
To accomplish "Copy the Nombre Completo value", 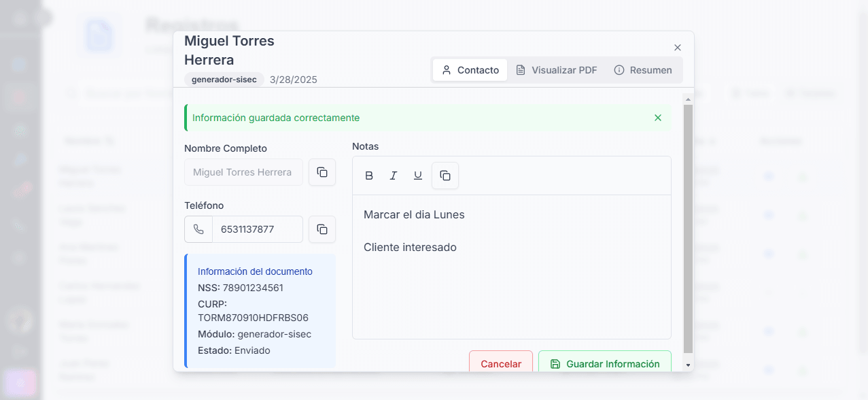I will pos(322,172).
